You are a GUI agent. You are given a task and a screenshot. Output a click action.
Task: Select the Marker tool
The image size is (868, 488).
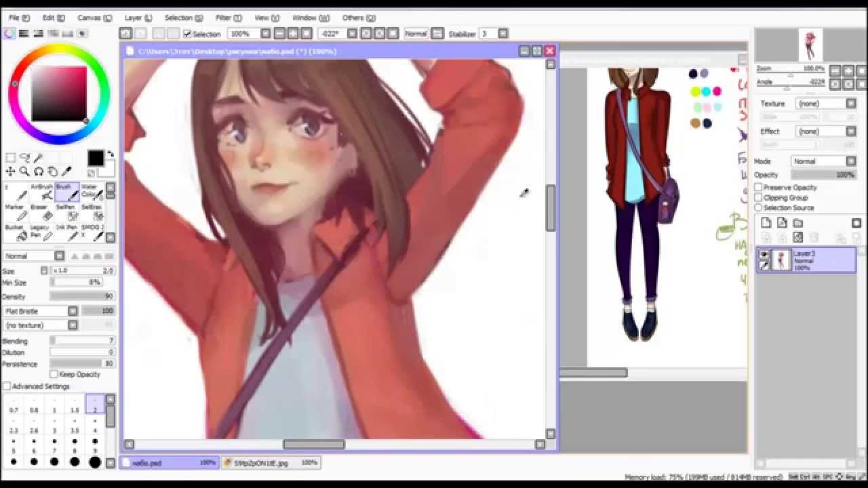(x=16, y=212)
